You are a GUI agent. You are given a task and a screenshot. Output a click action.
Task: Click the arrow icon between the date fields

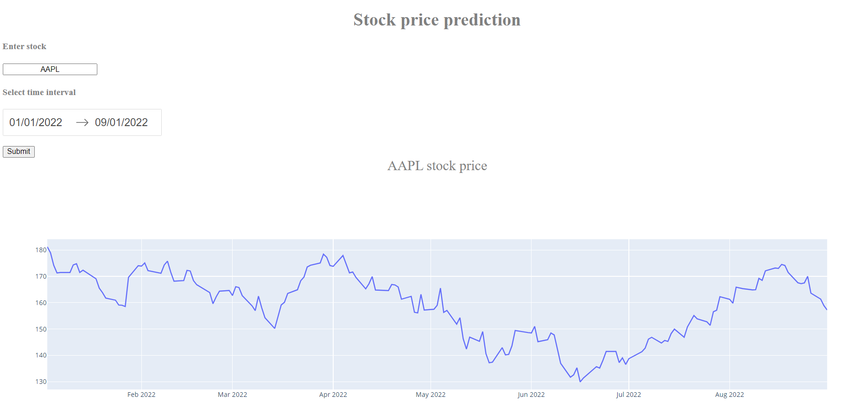82,122
